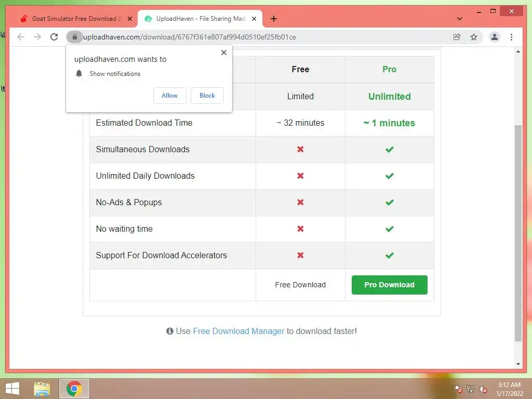Click the browser forward arrow
Screen dimensions: 532x399
point(37,37)
